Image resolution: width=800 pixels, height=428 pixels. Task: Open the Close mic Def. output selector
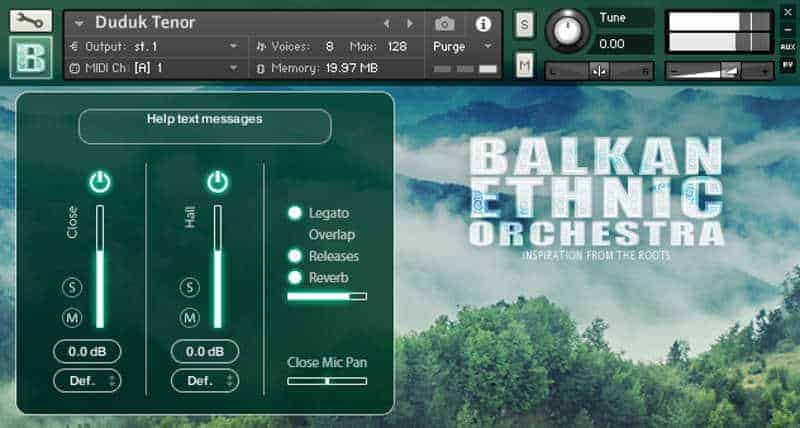[x=87, y=381]
